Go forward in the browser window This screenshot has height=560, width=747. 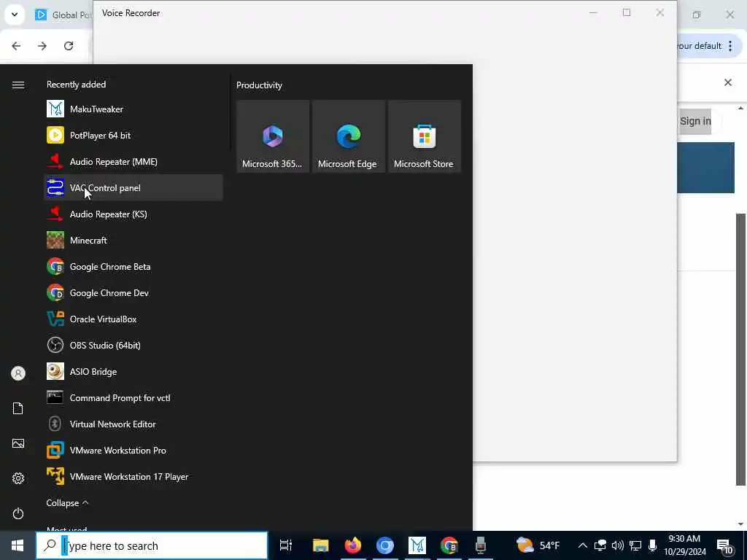tap(42, 46)
